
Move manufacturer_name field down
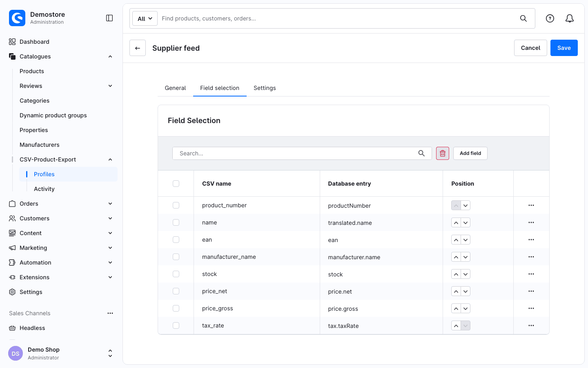coord(465,257)
